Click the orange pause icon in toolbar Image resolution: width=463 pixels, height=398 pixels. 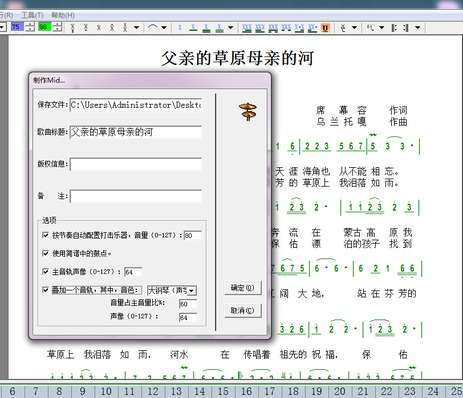point(326,28)
